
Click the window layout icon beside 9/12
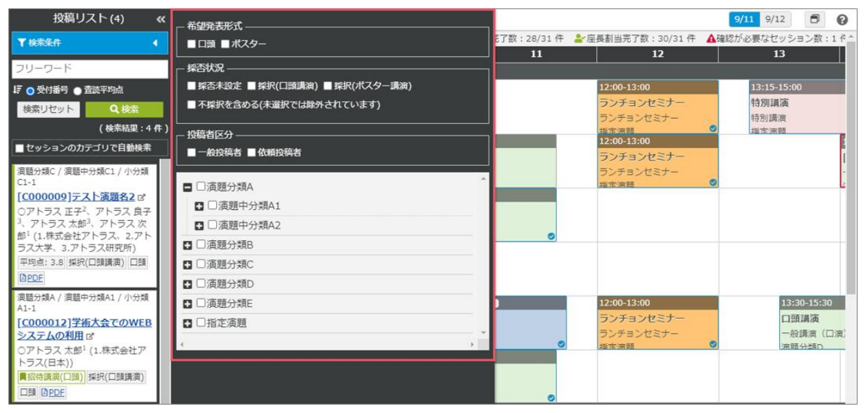click(814, 20)
